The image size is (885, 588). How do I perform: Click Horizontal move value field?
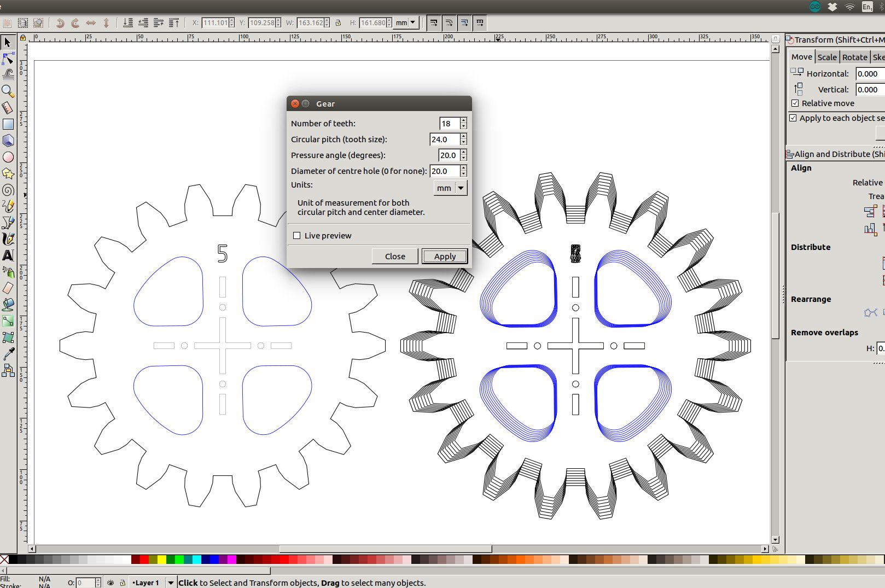pyautogui.click(x=870, y=74)
